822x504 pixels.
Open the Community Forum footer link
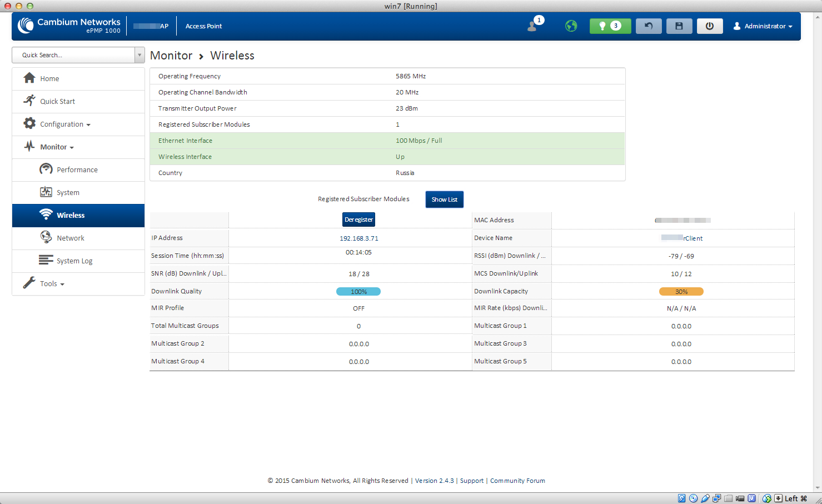pos(517,481)
